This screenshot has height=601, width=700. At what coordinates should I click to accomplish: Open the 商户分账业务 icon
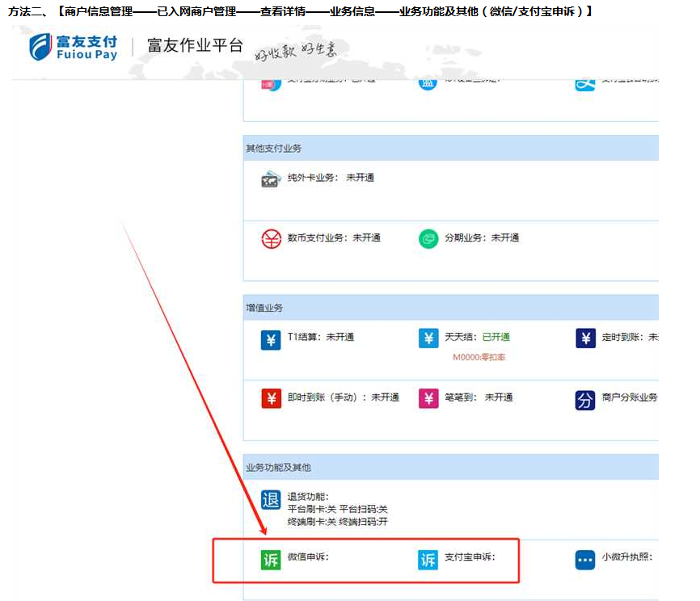tap(585, 399)
